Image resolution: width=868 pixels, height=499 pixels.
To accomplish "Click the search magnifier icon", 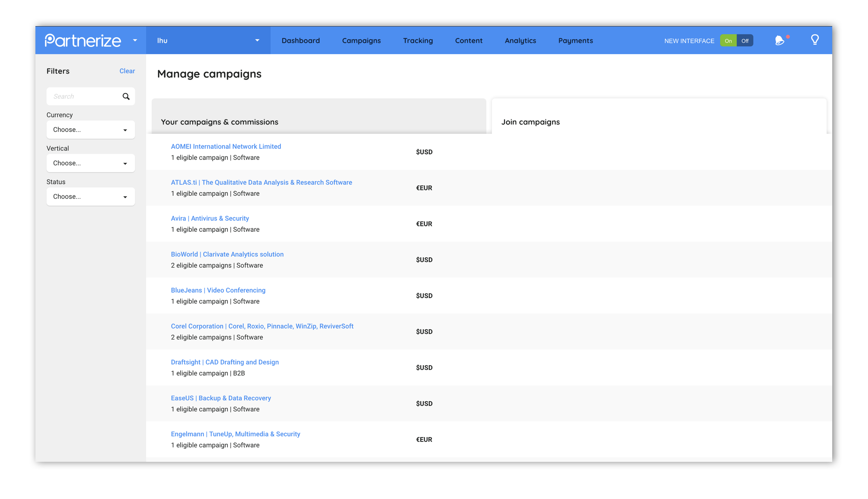I will point(126,96).
